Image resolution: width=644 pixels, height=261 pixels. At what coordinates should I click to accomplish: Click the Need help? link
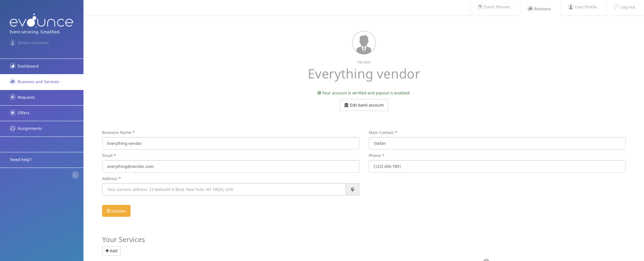coord(21,159)
